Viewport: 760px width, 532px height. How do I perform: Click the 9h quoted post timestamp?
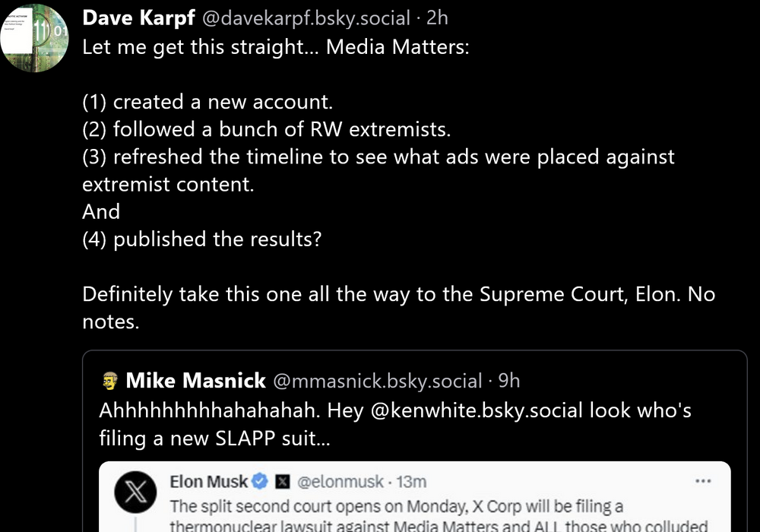(x=509, y=381)
